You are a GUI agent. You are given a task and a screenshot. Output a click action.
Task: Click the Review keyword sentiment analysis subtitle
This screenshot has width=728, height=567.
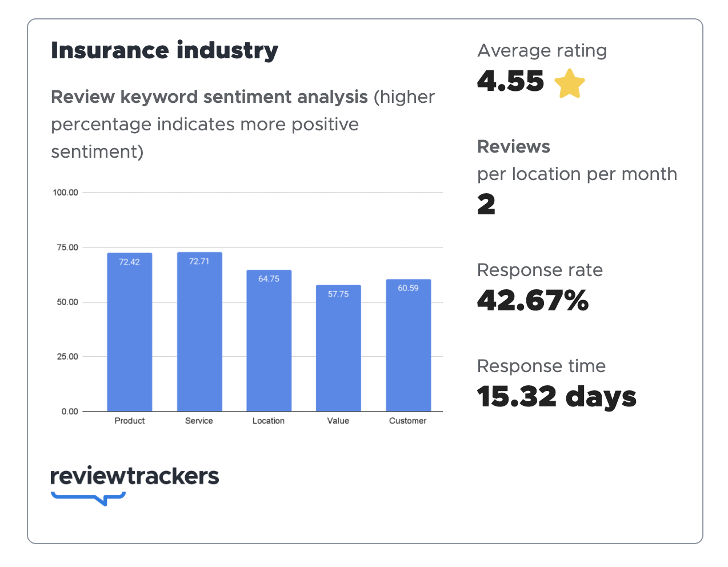pos(209,97)
